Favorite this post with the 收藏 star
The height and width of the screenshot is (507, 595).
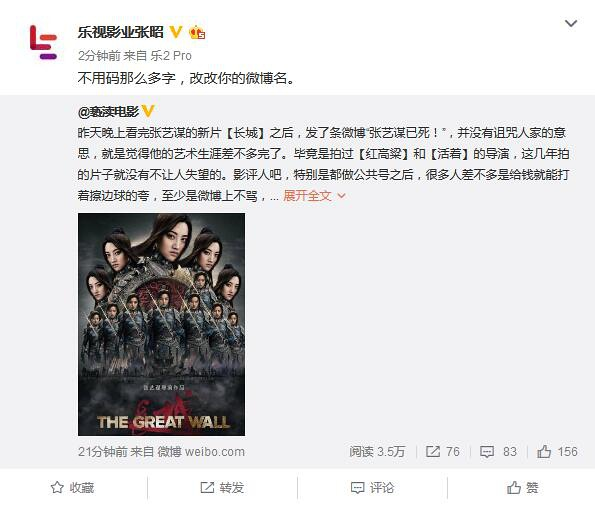pos(72,488)
